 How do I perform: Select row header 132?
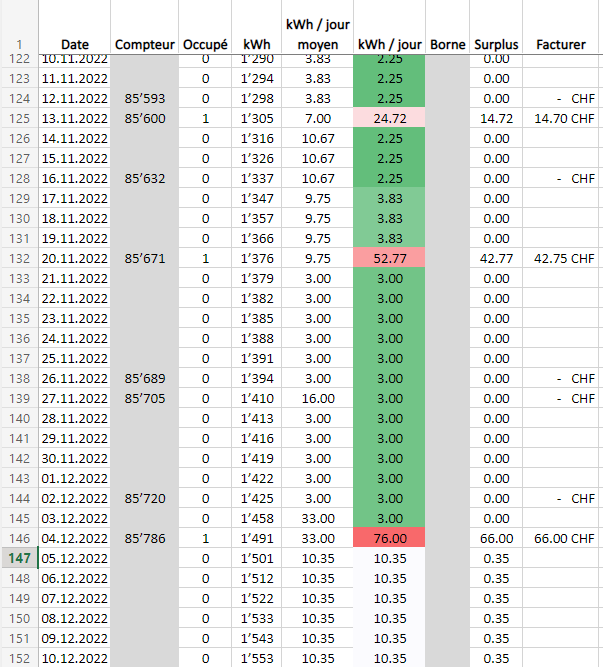click(x=19, y=258)
